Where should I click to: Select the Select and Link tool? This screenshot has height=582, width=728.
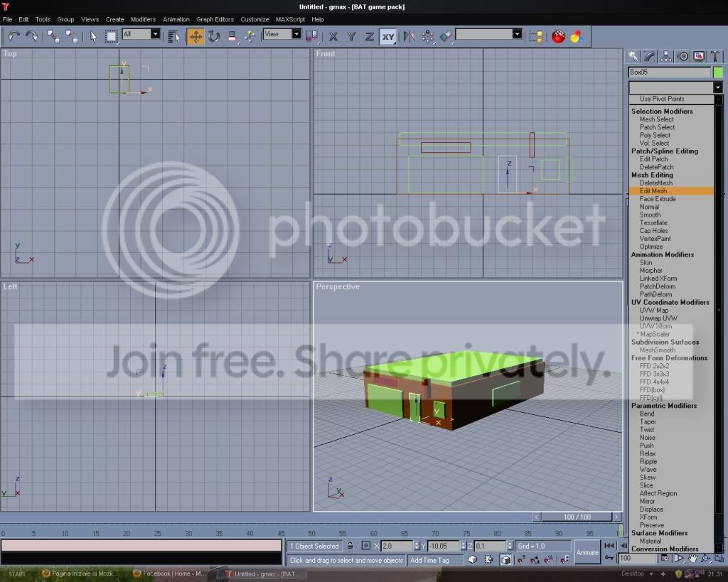[53, 36]
